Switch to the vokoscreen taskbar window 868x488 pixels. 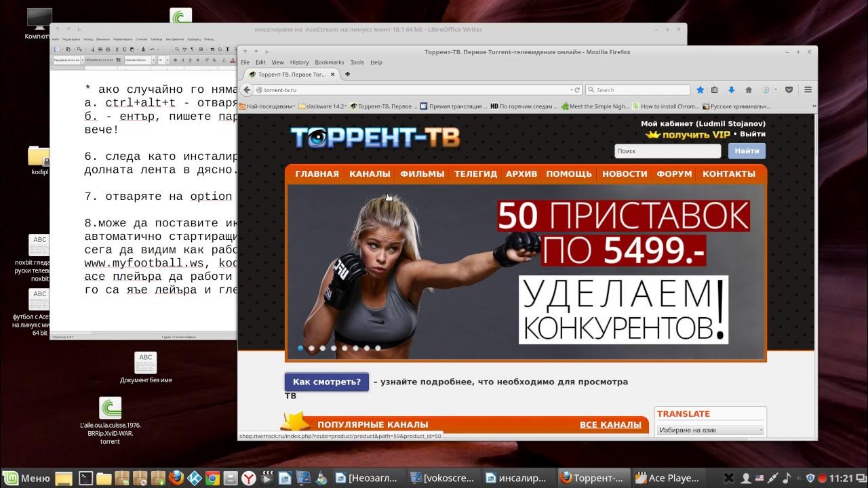click(x=444, y=478)
